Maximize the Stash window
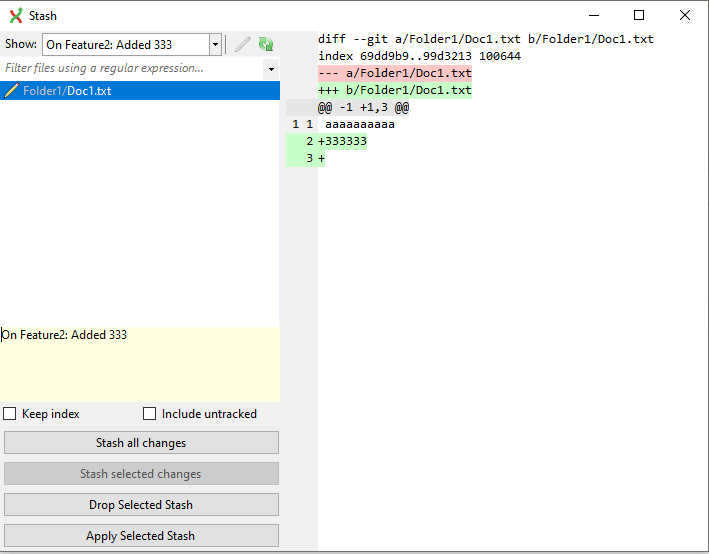 (639, 15)
